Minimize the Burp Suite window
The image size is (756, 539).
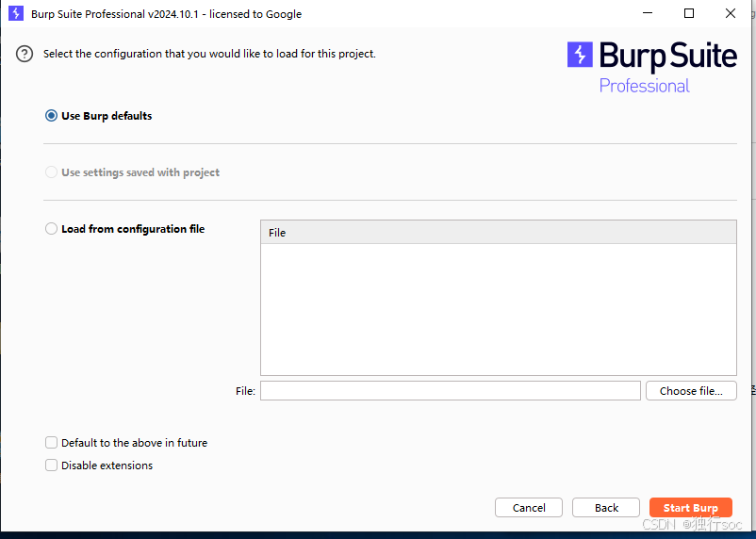648,13
